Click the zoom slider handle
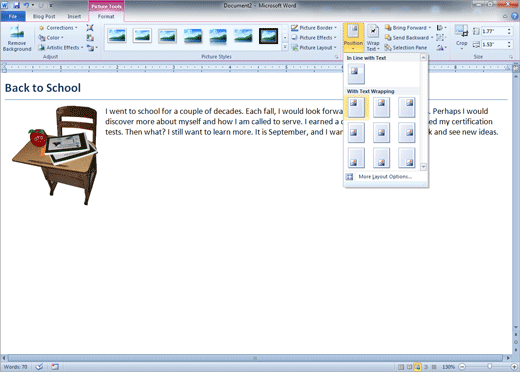This screenshot has width=520, height=372. (489, 367)
